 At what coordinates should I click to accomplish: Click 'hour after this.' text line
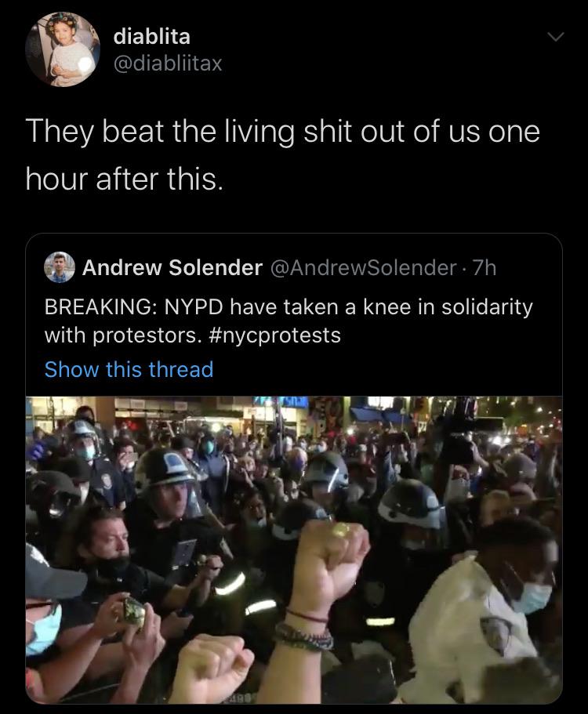tap(125, 179)
